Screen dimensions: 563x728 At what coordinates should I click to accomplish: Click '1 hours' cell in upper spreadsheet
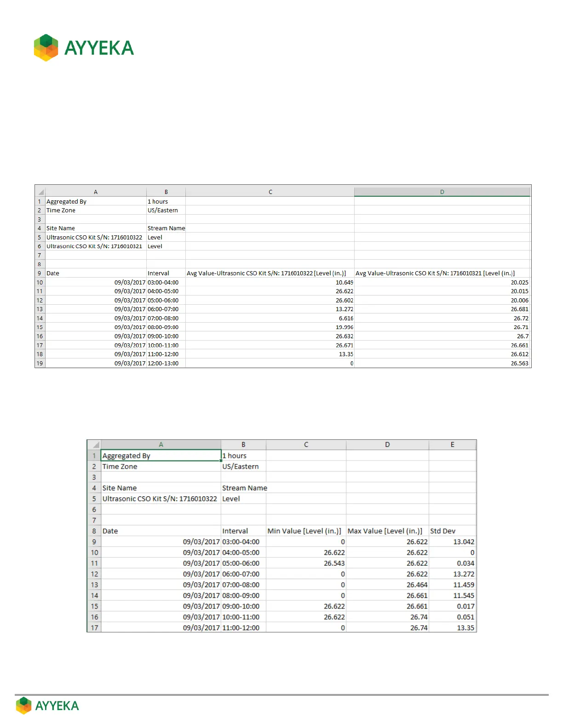click(x=166, y=201)
